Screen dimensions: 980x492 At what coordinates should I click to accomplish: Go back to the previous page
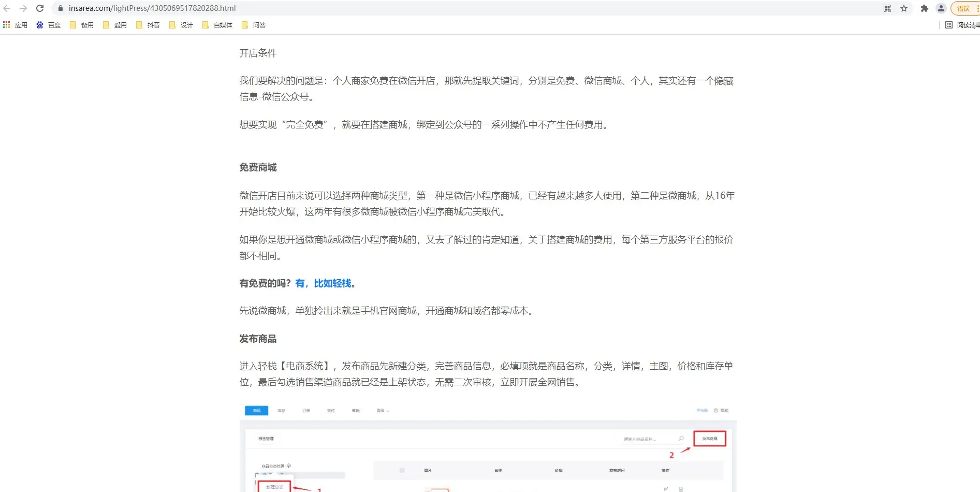pyautogui.click(x=7, y=8)
